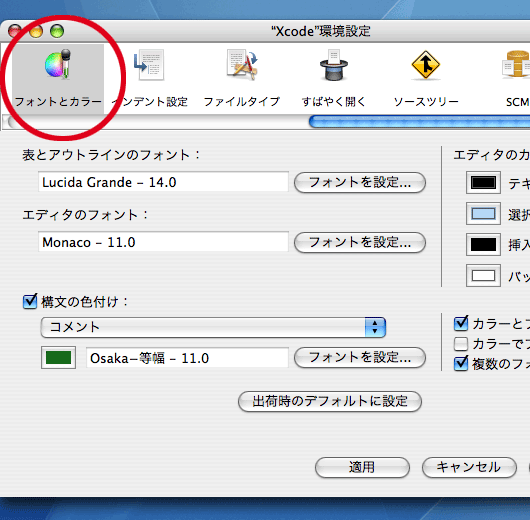
Task: Click the 適用 button
Action: [x=362, y=468]
